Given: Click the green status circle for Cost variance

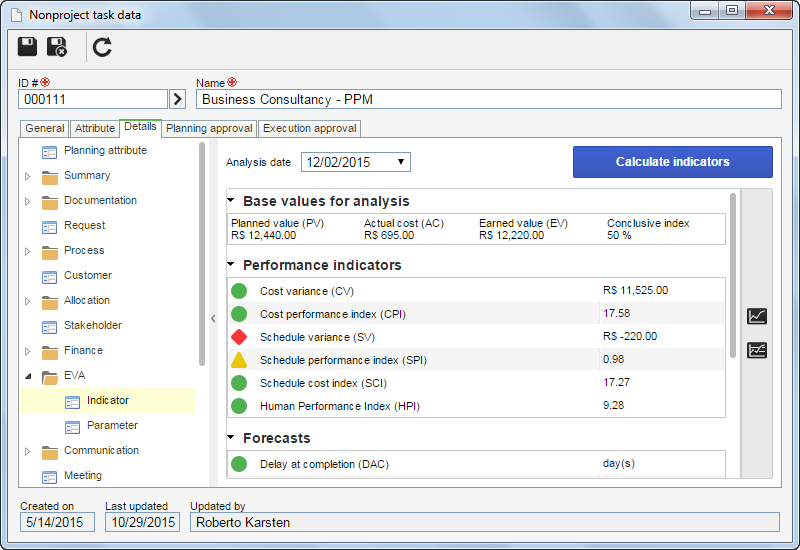Looking at the screenshot, I should click(239, 291).
